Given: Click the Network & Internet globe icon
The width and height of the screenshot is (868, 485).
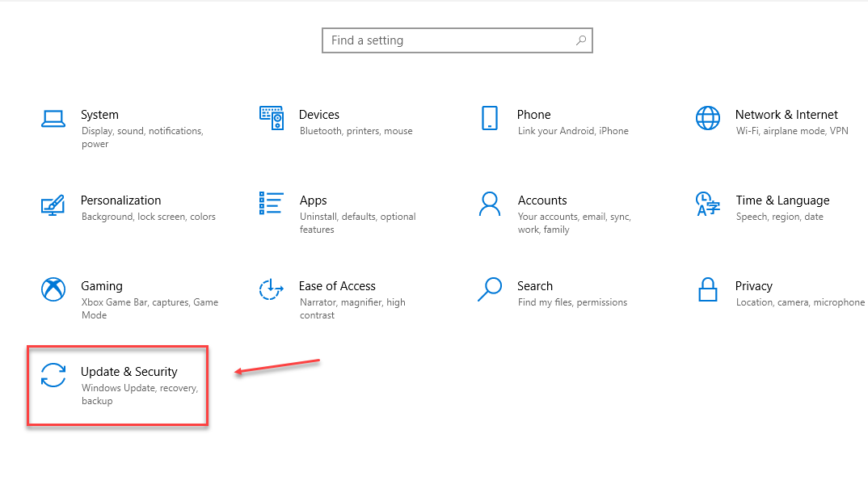Looking at the screenshot, I should (707, 118).
